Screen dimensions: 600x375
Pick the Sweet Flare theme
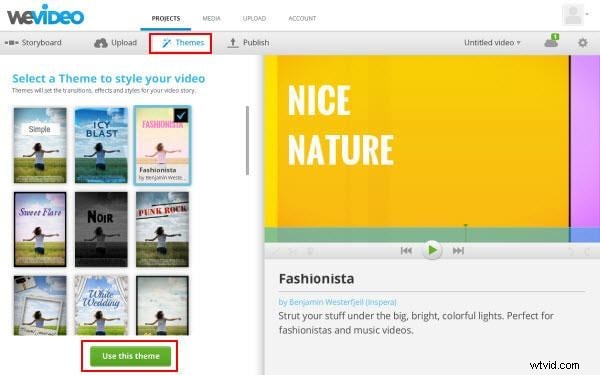[x=40, y=229]
